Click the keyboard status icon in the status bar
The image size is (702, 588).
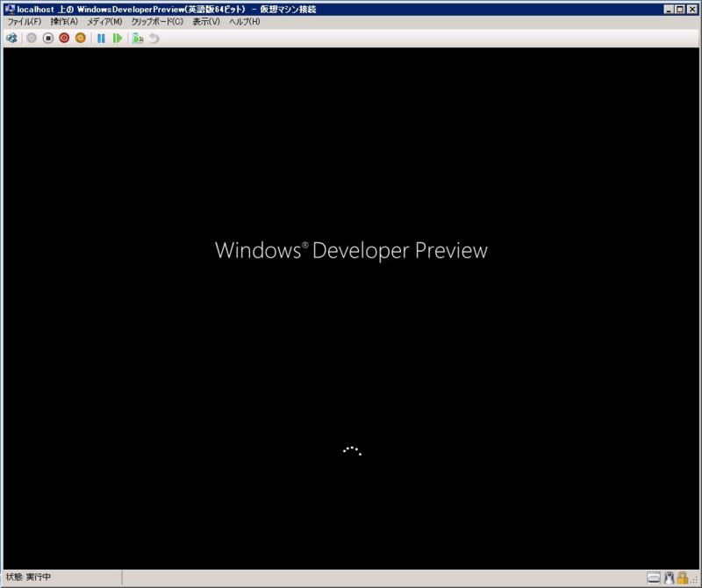(654, 577)
